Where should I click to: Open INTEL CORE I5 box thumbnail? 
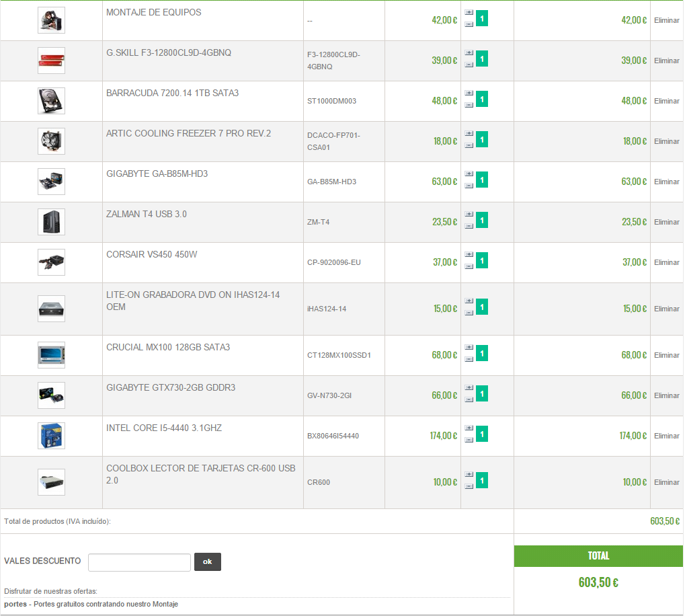pos(51,436)
